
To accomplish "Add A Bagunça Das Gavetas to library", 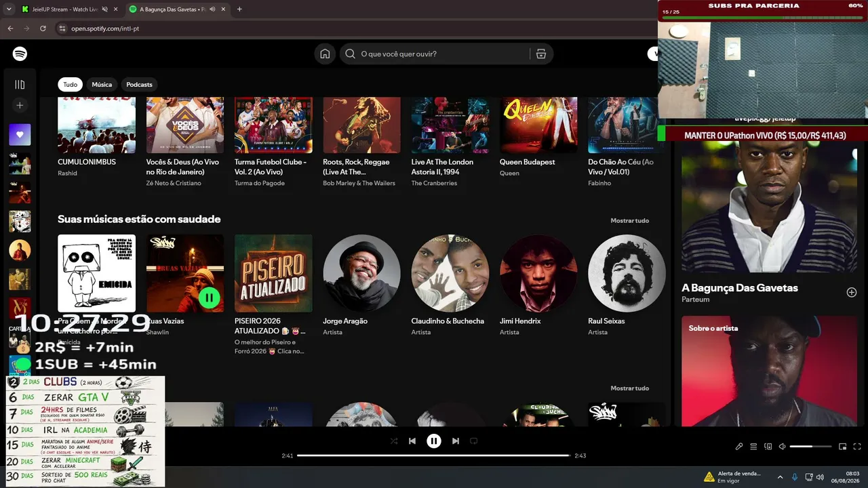I will 852,292.
